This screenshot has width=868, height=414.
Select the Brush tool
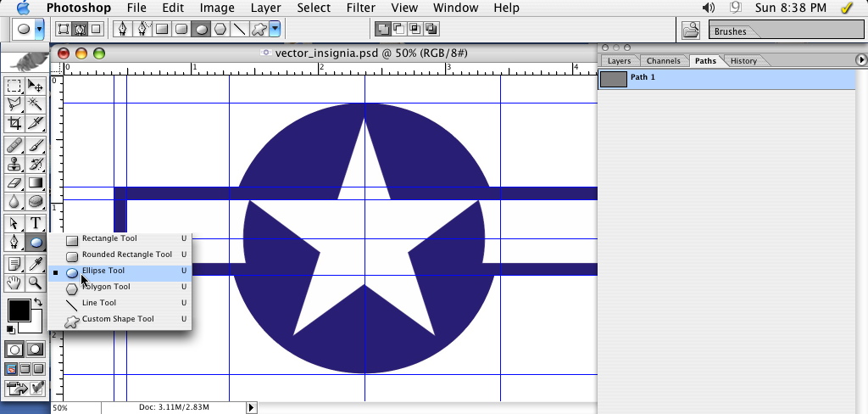coord(36,146)
